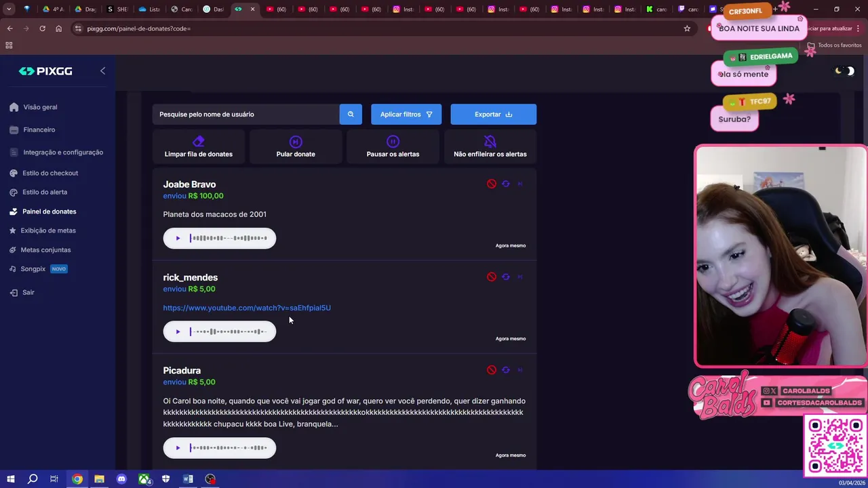Click the Exibição de metas star icon
Screen dimensions: 868x488
(x=13, y=230)
